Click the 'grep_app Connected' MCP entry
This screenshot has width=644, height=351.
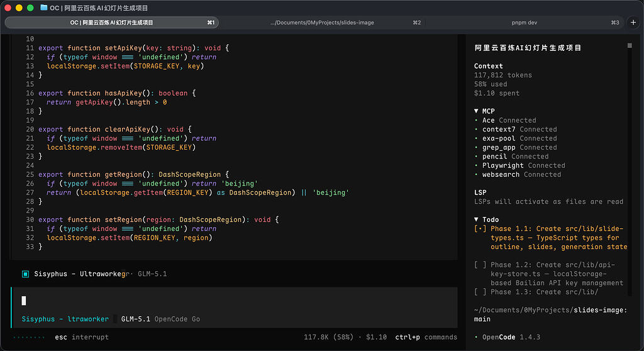[519, 147]
